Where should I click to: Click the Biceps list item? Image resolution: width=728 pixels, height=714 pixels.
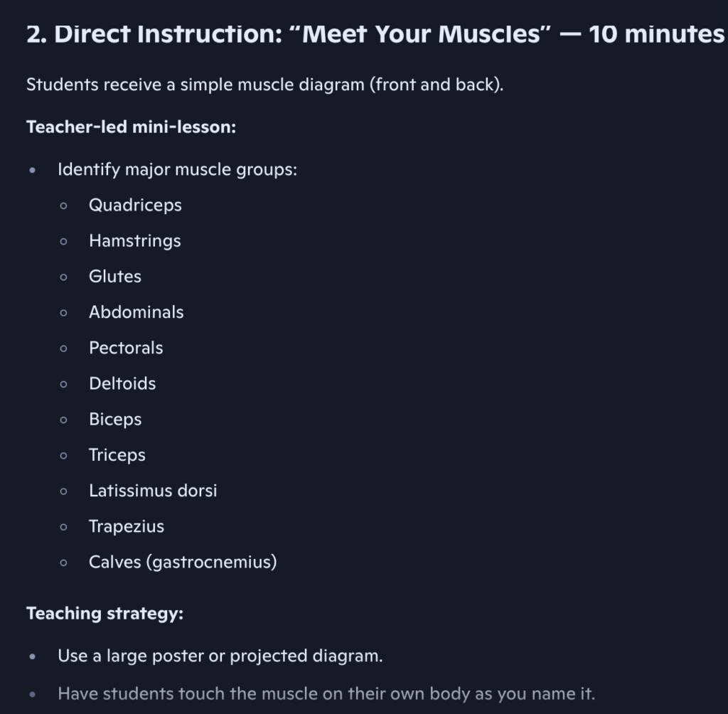[115, 420]
